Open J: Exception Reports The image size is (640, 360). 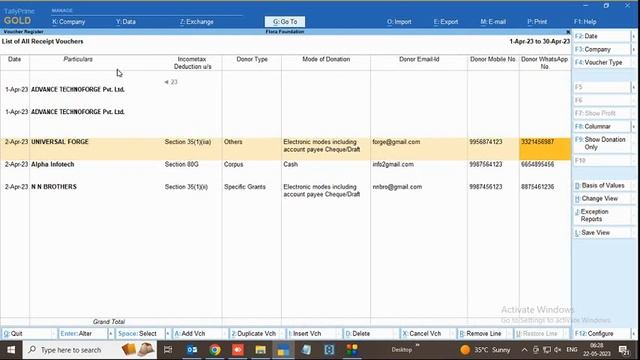pyautogui.click(x=602, y=215)
